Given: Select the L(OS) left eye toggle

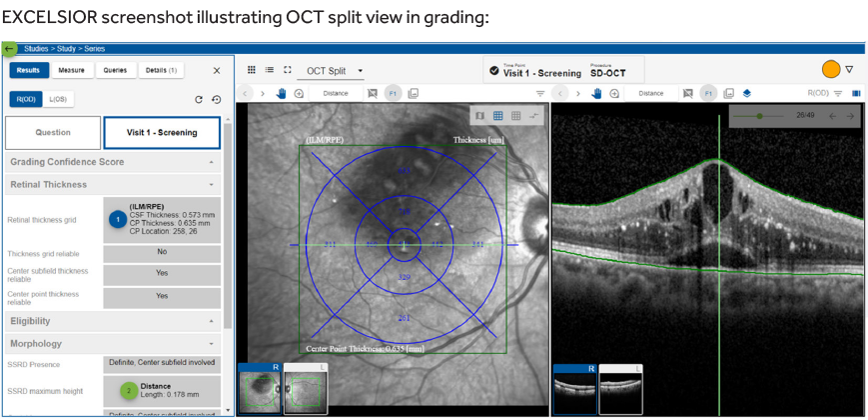Looking at the screenshot, I should click(x=59, y=99).
